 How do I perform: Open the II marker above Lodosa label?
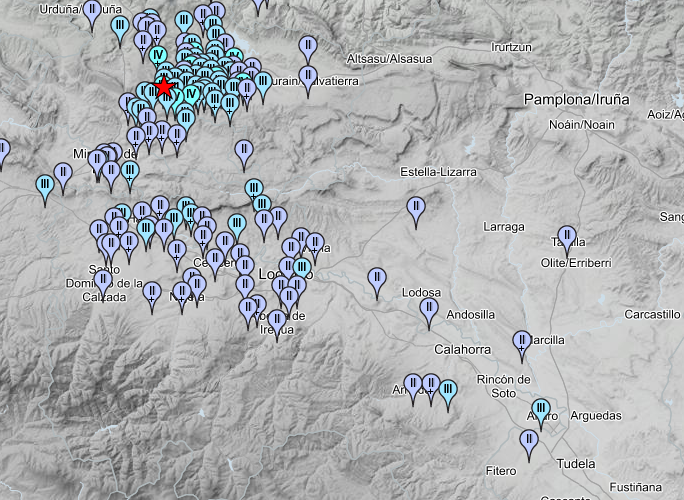tap(377, 279)
